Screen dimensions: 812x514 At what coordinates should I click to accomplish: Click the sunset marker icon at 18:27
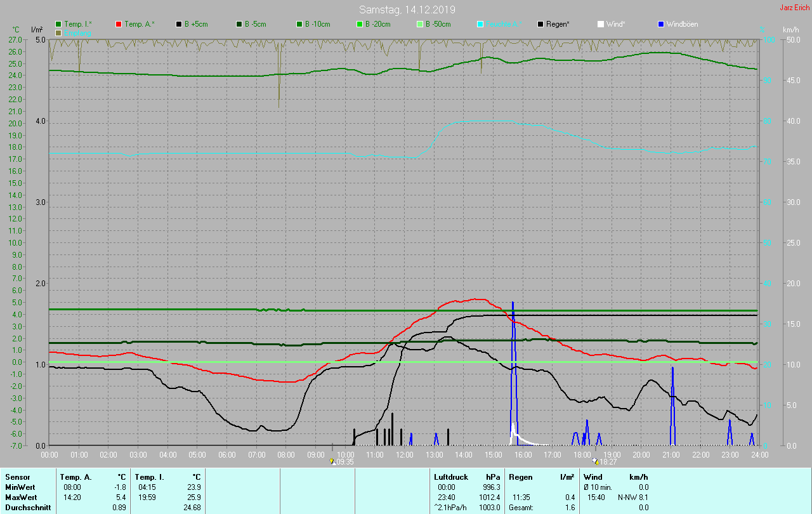pos(595,461)
